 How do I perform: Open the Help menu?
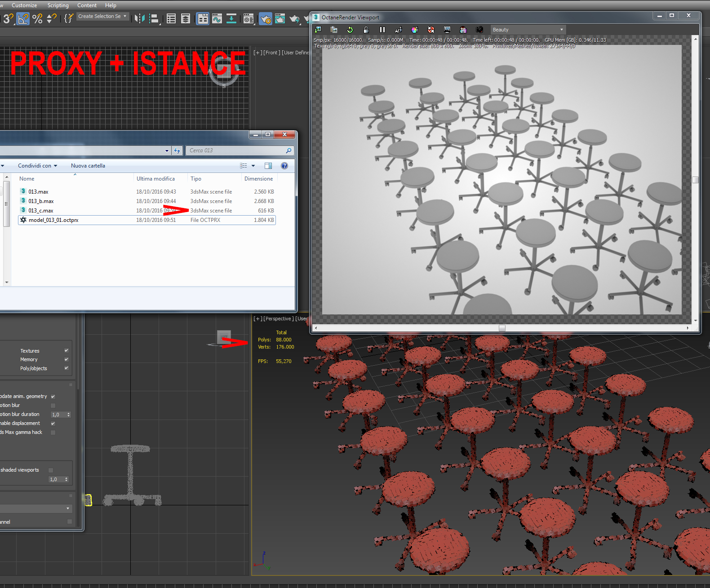point(111,5)
